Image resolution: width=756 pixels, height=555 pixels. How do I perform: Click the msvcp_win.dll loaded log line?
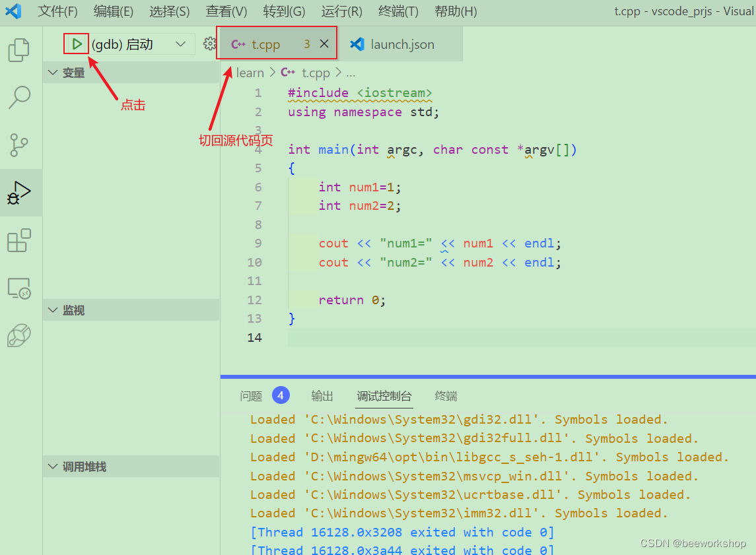[x=474, y=476]
